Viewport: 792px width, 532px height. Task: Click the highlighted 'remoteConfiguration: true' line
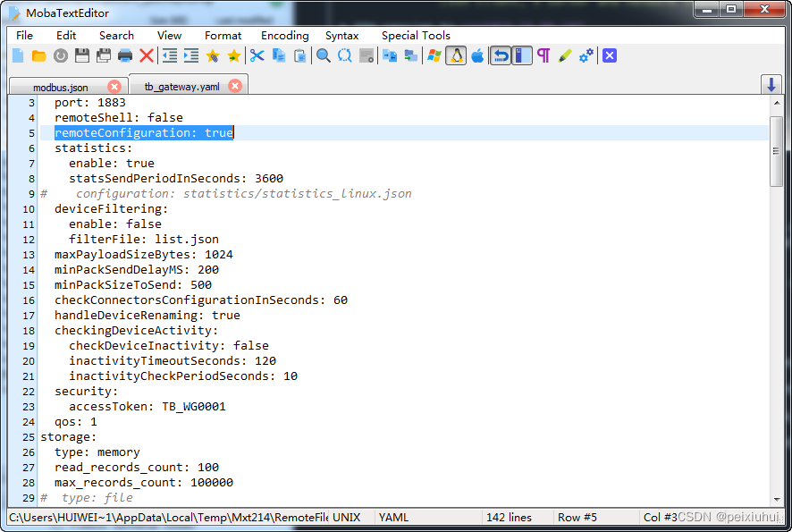coord(144,133)
